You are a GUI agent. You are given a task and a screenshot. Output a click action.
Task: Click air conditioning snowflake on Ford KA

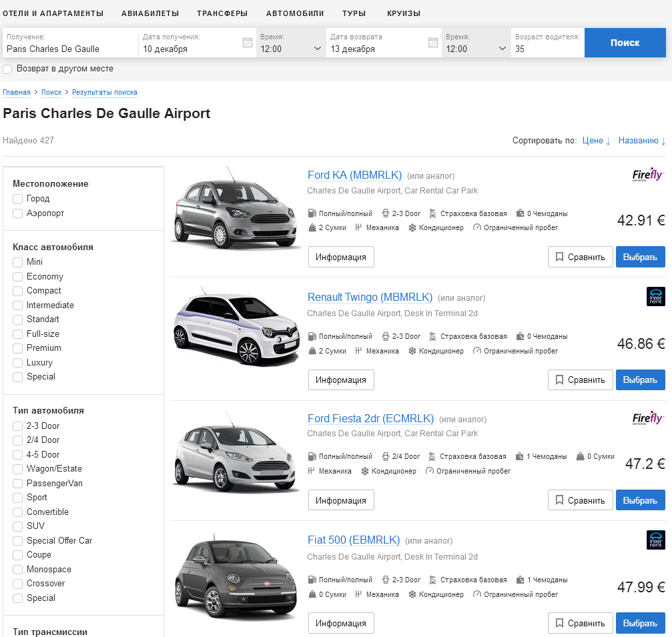click(x=412, y=227)
